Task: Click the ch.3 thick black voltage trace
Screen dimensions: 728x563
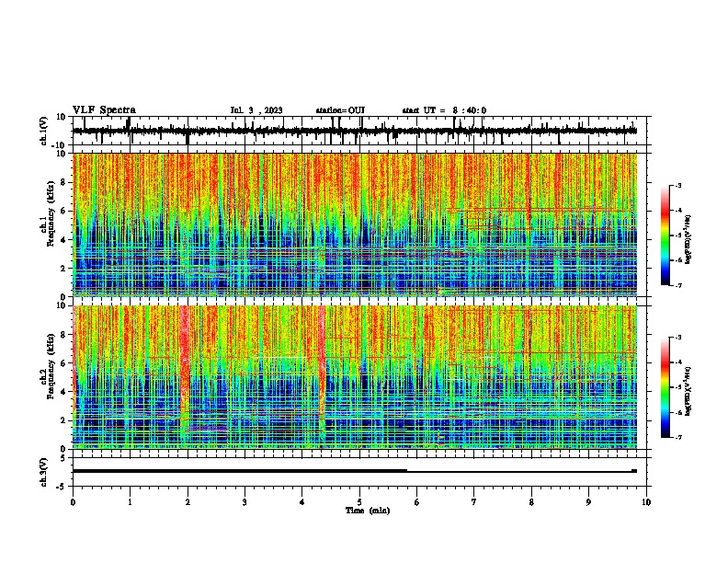Action: (x=240, y=471)
